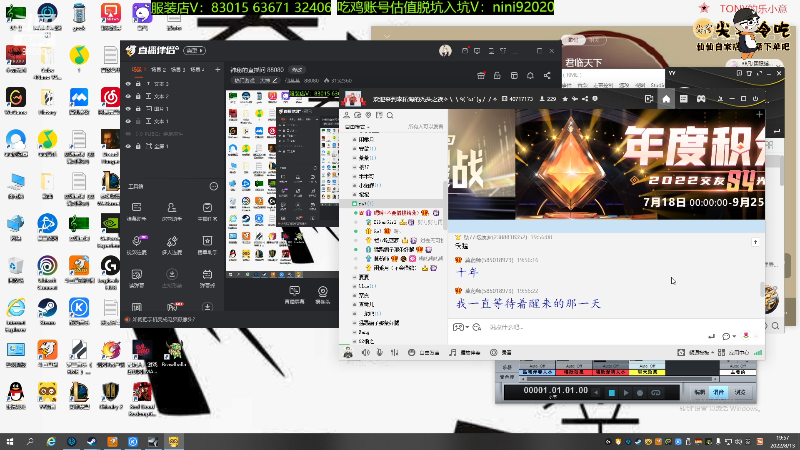The image size is (800, 450).
Task: Toggle visibility of layer 文本 1
Action: 128,121
